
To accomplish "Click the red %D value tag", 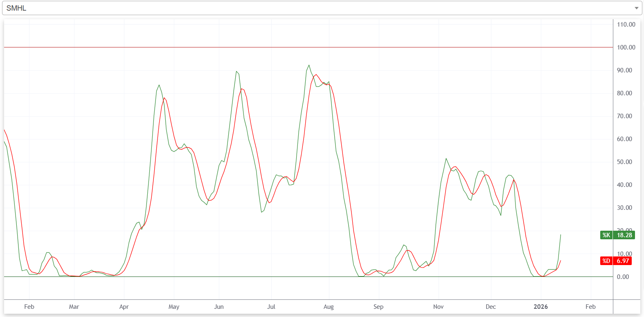I will 606,261.
